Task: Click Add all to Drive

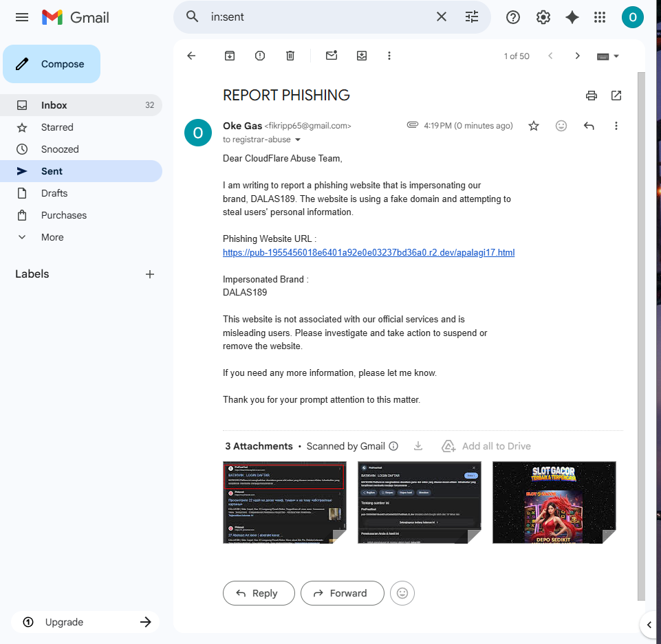Action: click(486, 446)
